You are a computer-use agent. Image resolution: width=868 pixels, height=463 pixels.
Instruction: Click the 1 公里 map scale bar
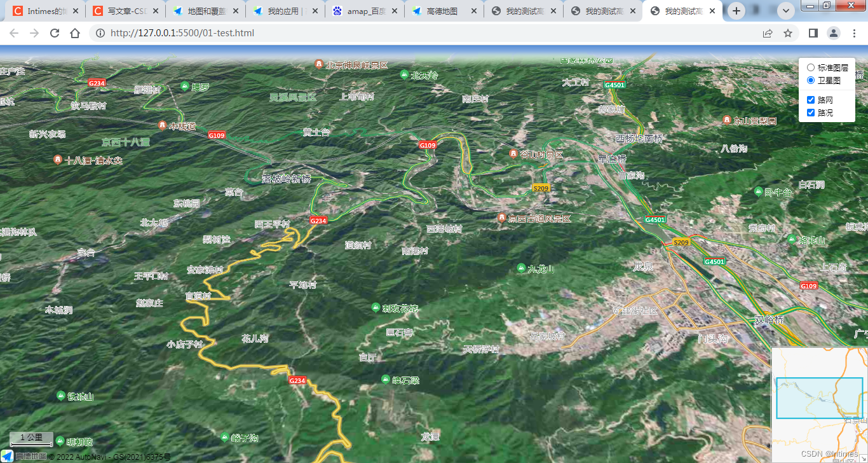[30, 438]
